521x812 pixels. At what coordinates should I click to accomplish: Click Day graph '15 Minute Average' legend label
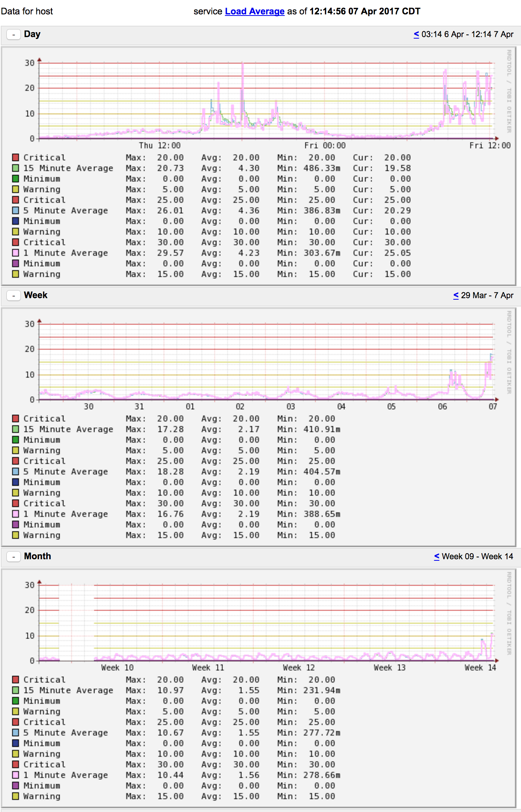pyautogui.click(x=68, y=168)
